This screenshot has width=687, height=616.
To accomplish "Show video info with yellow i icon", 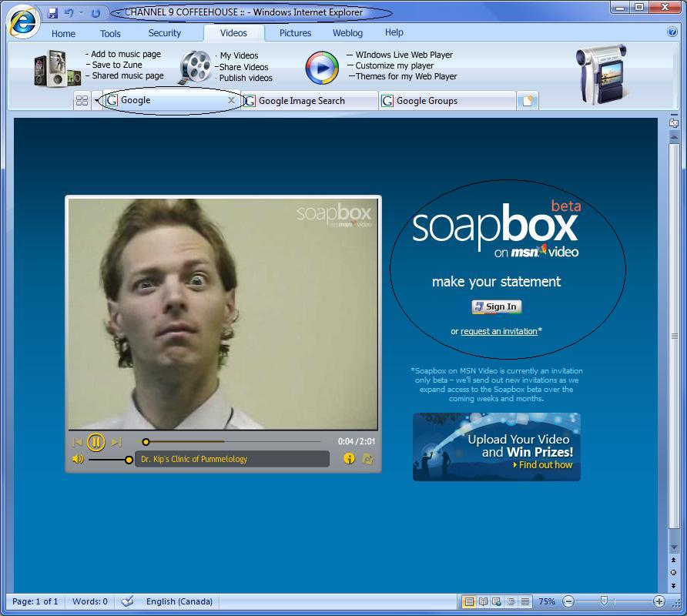I will pyautogui.click(x=349, y=459).
